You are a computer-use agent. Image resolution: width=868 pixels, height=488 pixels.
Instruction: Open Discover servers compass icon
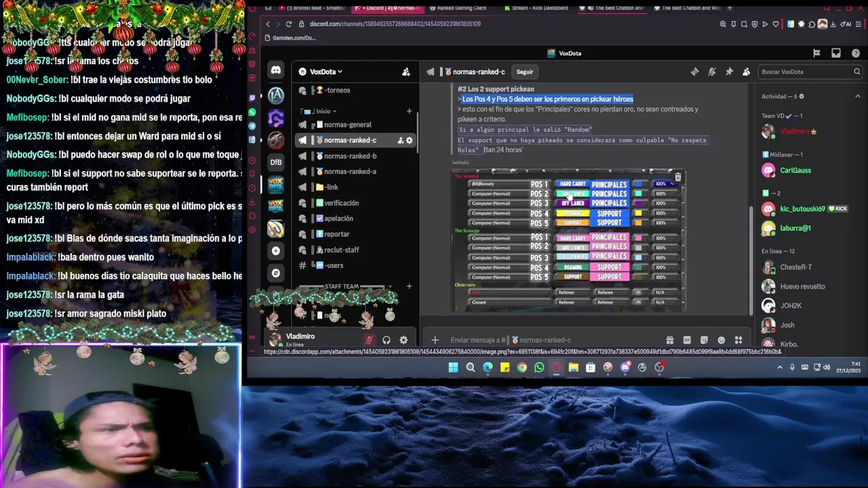coord(276,273)
